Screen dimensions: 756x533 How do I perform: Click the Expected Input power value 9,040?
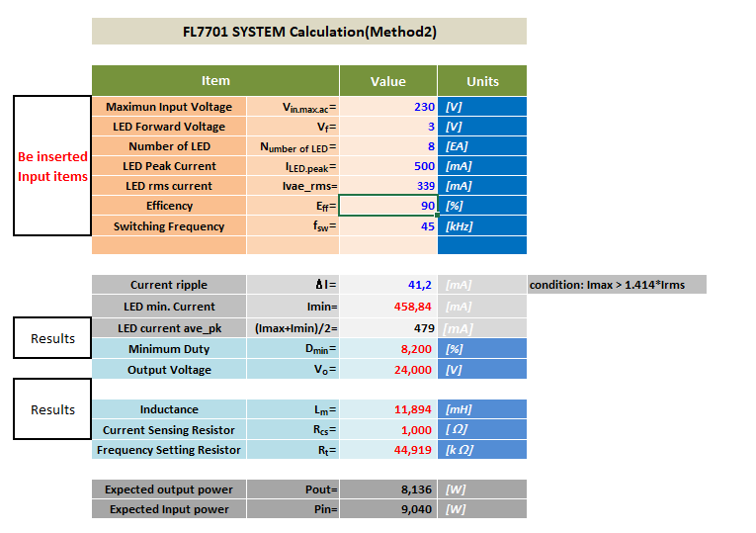pos(388,509)
